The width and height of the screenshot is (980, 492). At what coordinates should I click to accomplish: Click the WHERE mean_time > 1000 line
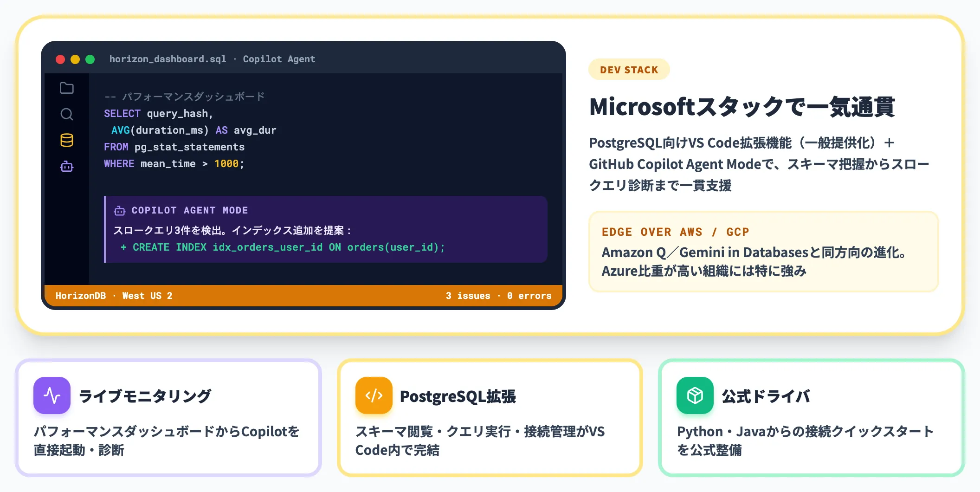(x=174, y=164)
